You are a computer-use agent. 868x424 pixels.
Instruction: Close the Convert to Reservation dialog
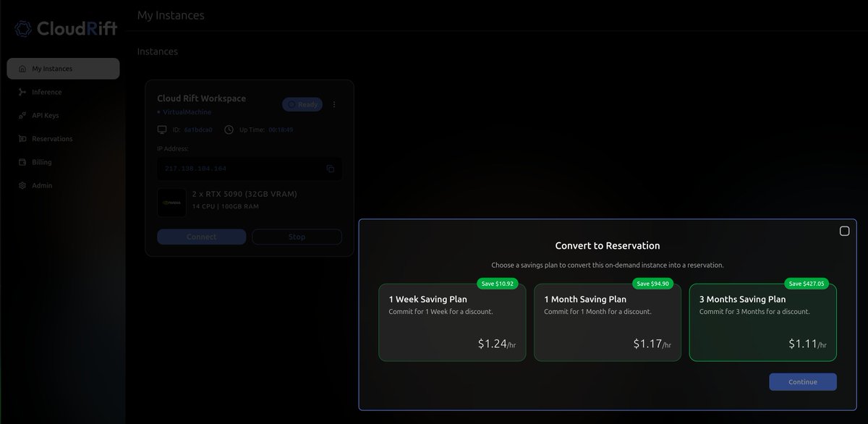coord(844,231)
